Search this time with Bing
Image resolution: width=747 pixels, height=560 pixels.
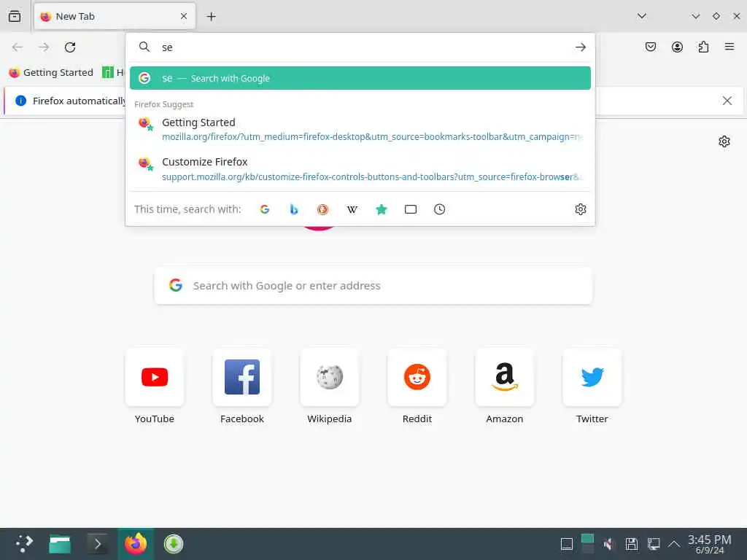(x=294, y=209)
